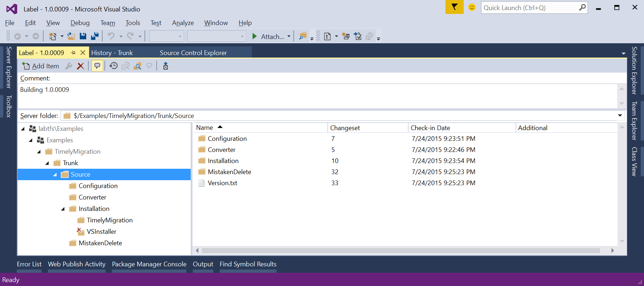
Task: Open the Solution Explorer side tab
Action: pos(634,70)
